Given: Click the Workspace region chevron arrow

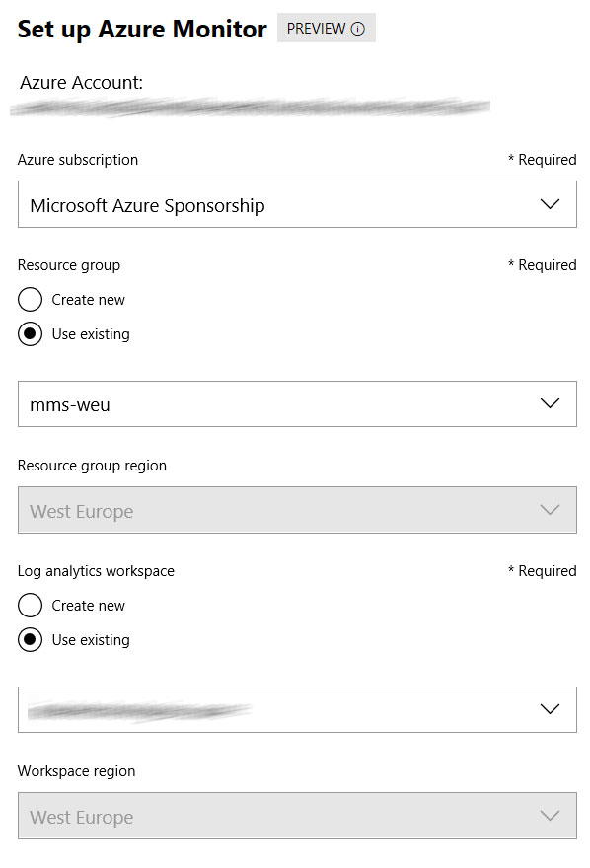Looking at the screenshot, I should pyautogui.click(x=550, y=816).
